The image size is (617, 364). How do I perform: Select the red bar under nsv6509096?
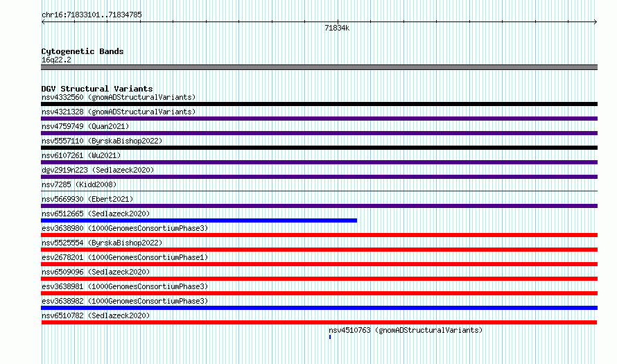pos(319,279)
